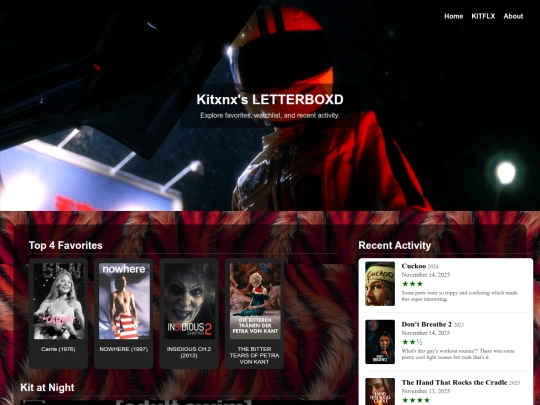Screen dimensions: 540x405
Task: Click Cuckoo's three-star rating
Action: pyautogui.click(x=412, y=284)
